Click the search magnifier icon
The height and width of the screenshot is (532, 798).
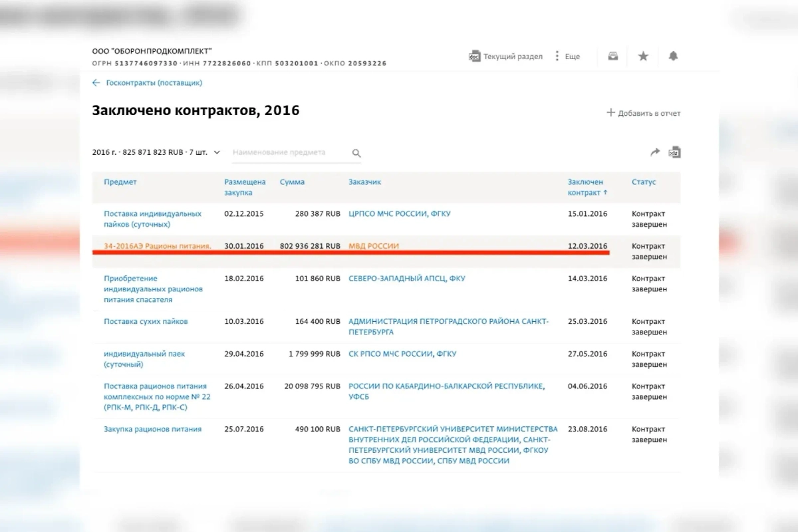pos(356,152)
